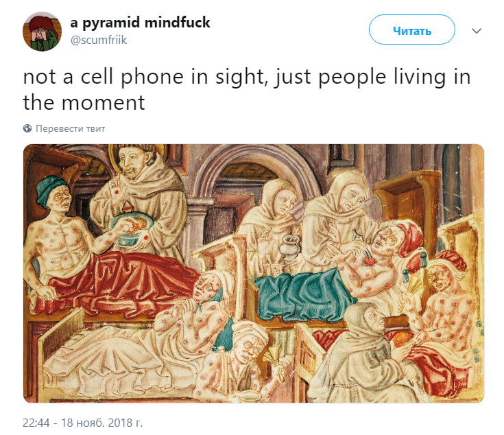Click the tweet text line "not a cell phone in sight"
The height and width of the screenshot is (435, 504).
tap(145, 77)
